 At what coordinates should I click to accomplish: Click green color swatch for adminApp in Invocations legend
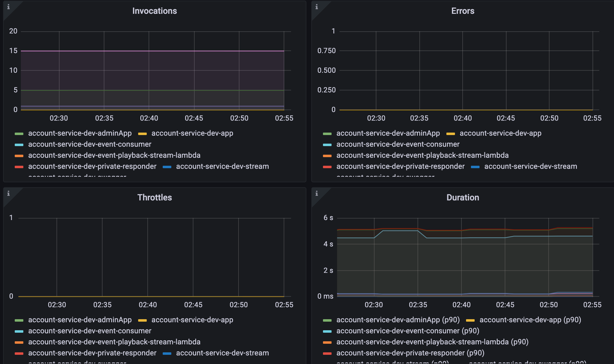click(x=19, y=134)
